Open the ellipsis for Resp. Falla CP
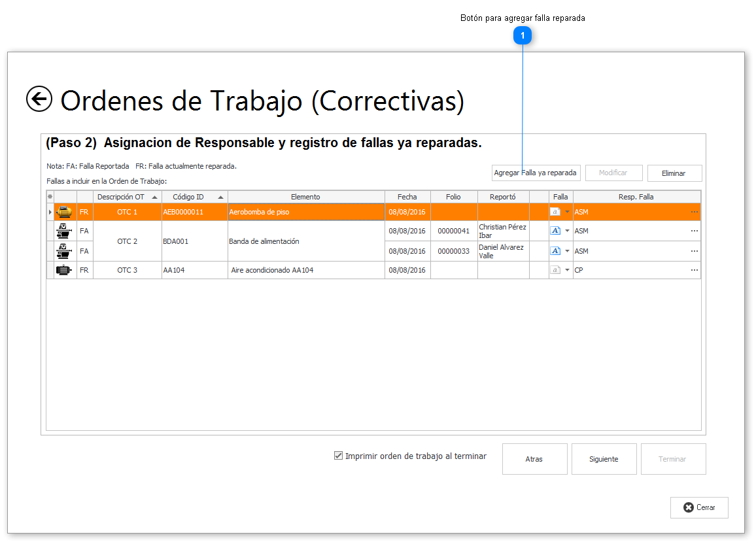 (x=694, y=270)
